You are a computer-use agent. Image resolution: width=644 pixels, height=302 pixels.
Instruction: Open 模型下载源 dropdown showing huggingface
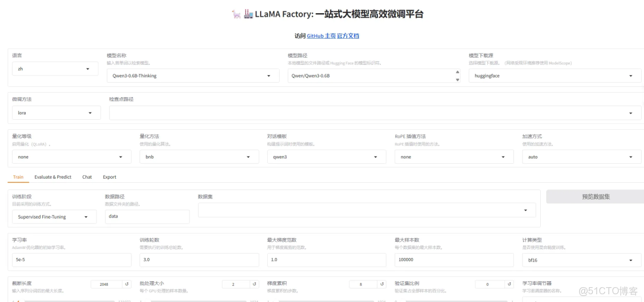point(555,76)
